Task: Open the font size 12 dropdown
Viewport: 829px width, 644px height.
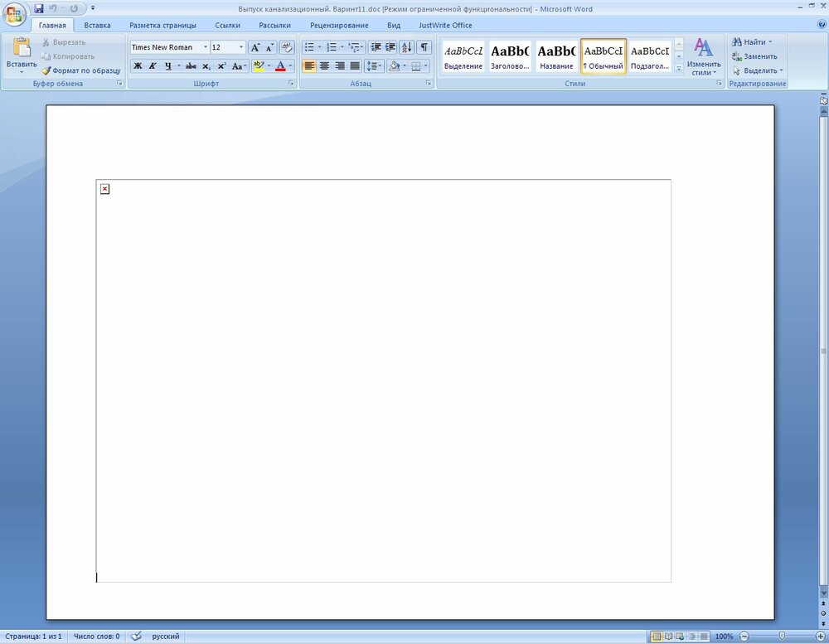Action: [241, 47]
